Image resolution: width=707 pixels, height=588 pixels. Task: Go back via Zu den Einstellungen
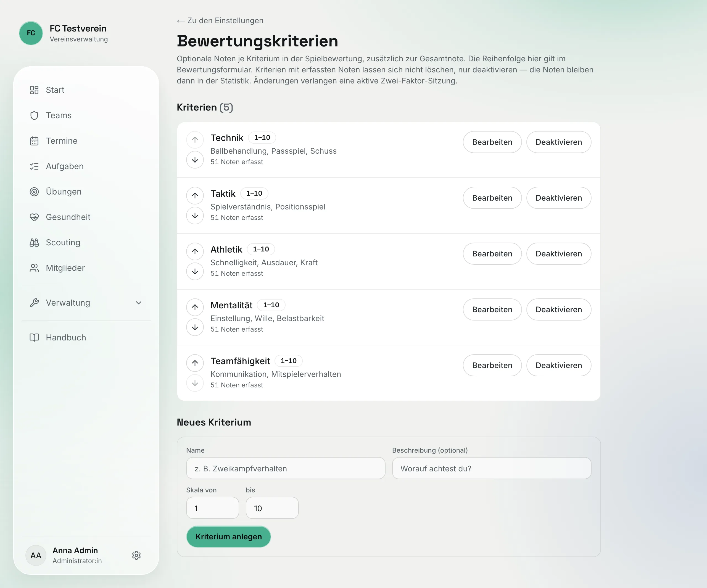220,20
